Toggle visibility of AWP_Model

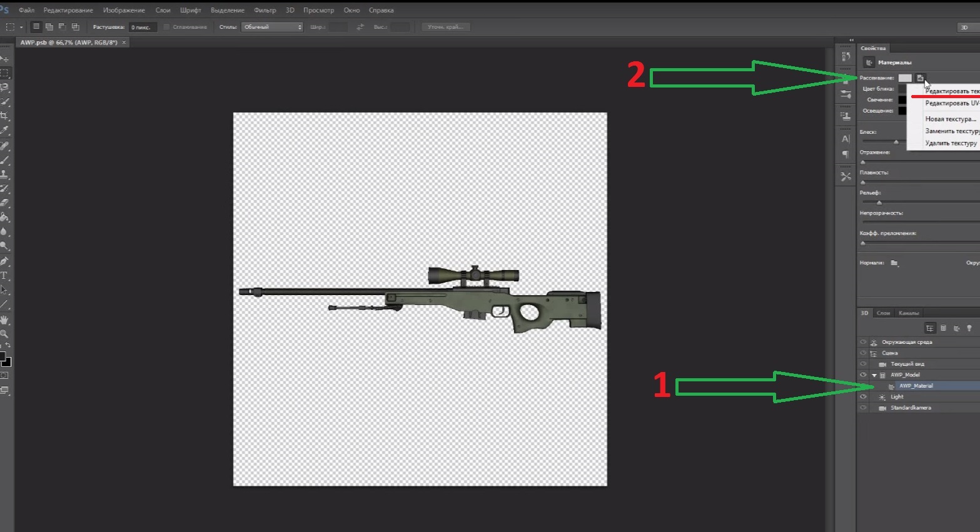(863, 375)
